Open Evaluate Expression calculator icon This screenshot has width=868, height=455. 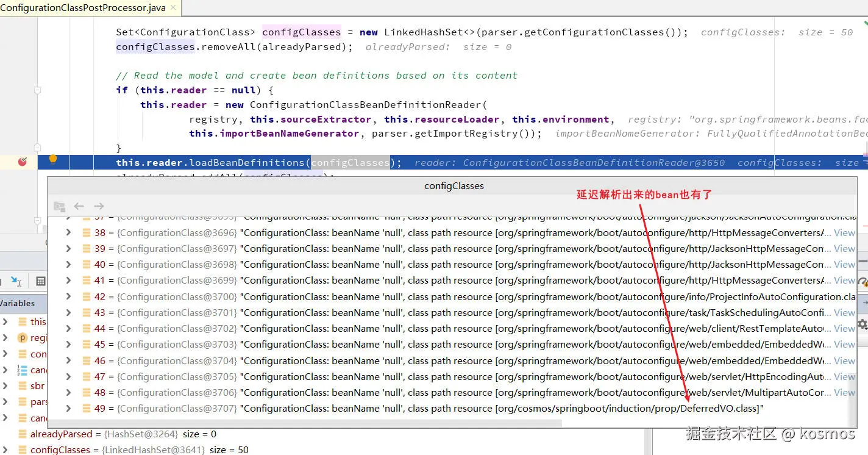click(41, 281)
